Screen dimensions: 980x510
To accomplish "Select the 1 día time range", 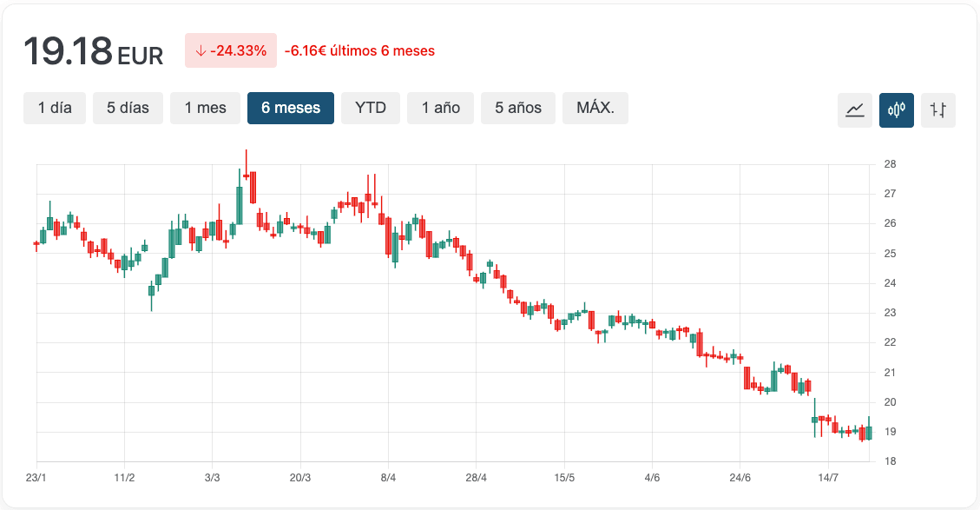I will click(x=55, y=108).
